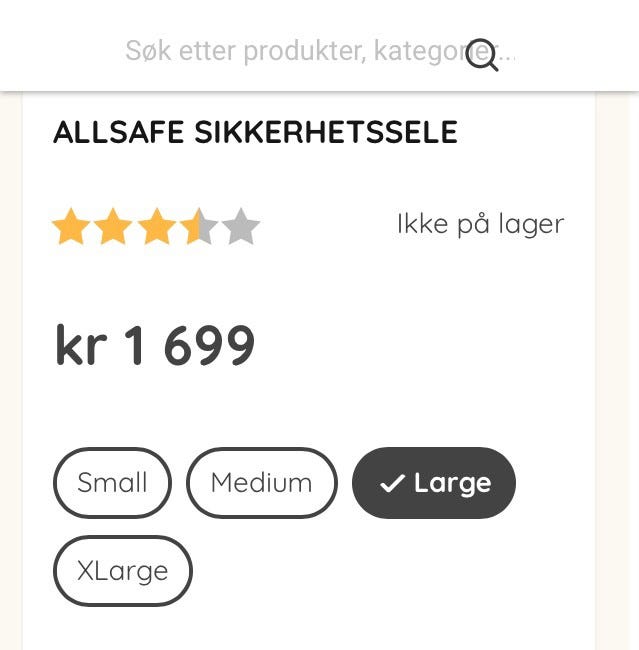The width and height of the screenshot is (639, 650).
Task: Open the Allsafe Sikkerhetssele product title
Action: click(255, 133)
